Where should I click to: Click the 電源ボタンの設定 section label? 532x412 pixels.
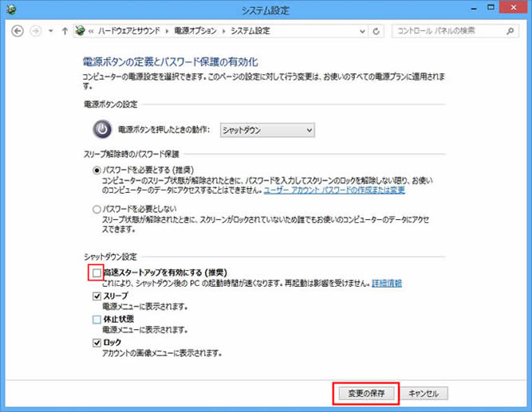point(111,104)
